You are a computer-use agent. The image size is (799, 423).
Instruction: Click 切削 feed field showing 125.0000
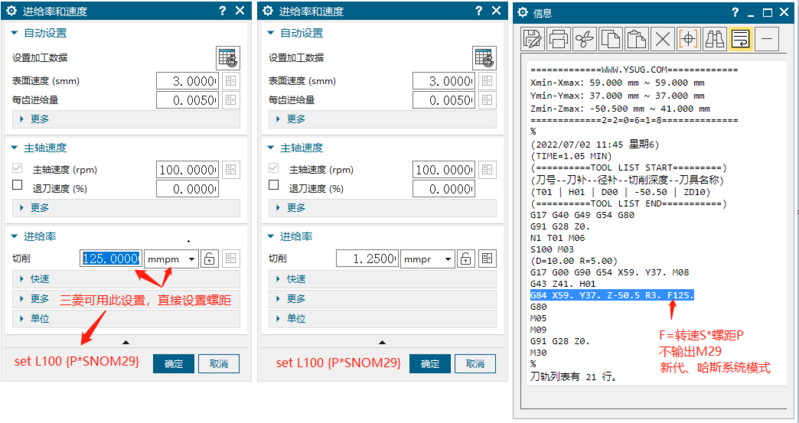[x=111, y=258]
